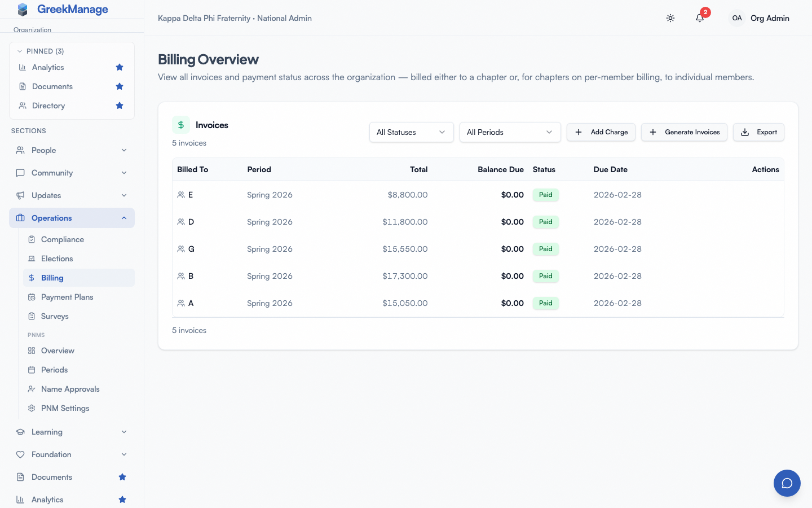Image resolution: width=812 pixels, height=508 pixels.
Task: Expand the Community section
Action: pyautogui.click(x=72, y=173)
